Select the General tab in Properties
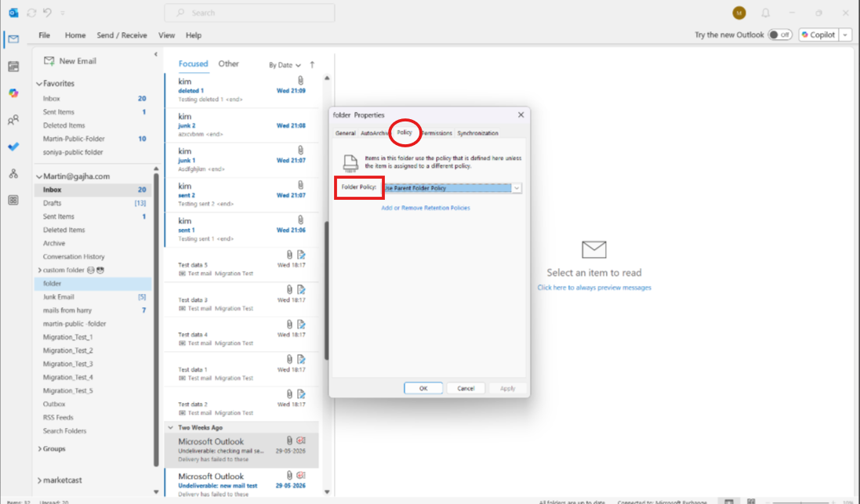Screen dimensions: 860x504 tap(345, 132)
